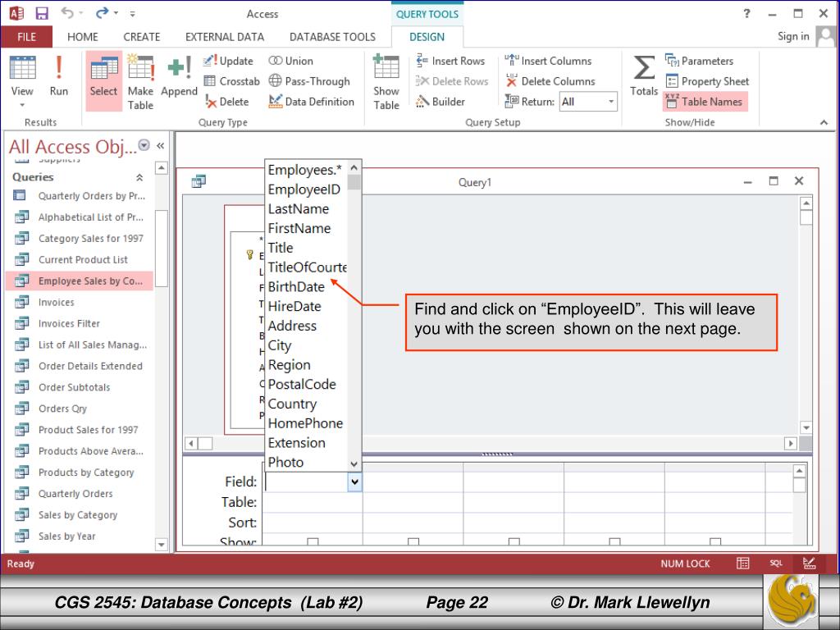Select Employees.* in the field list
This screenshot has width=840, height=630.
304,171
